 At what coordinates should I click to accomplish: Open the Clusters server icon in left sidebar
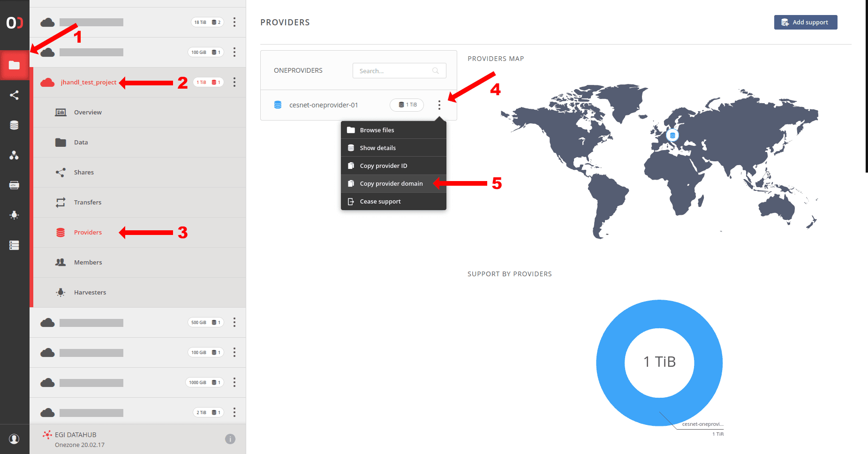(14, 245)
